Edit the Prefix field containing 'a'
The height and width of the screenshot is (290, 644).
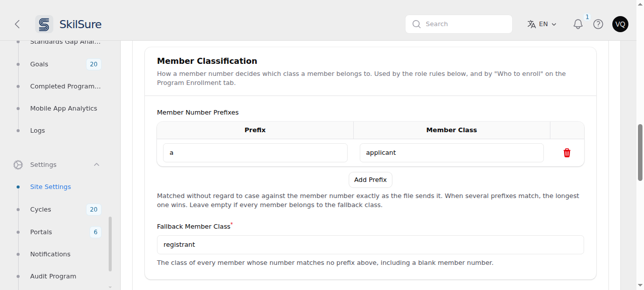click(x=255, y=153)
